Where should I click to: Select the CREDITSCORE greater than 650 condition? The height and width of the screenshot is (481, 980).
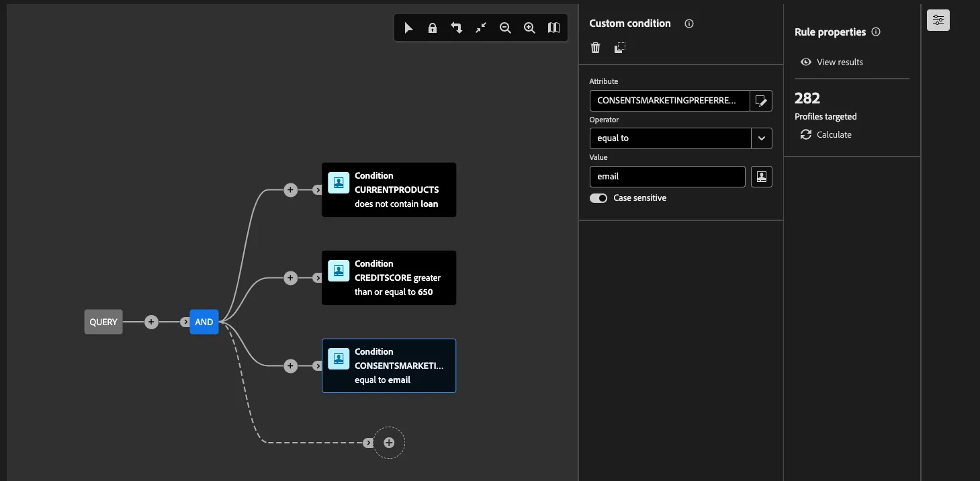coord(389,277)
